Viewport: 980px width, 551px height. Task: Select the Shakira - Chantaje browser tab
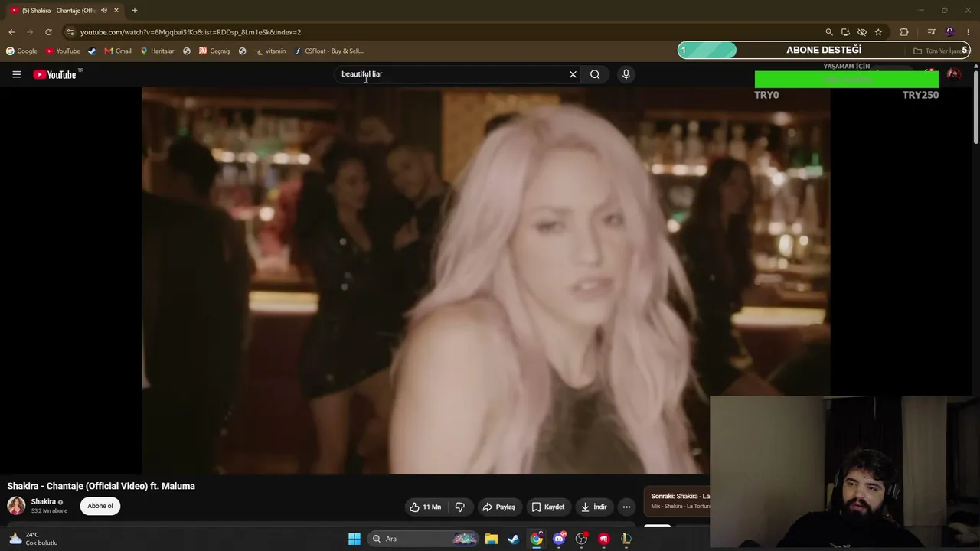pos(64,11)
